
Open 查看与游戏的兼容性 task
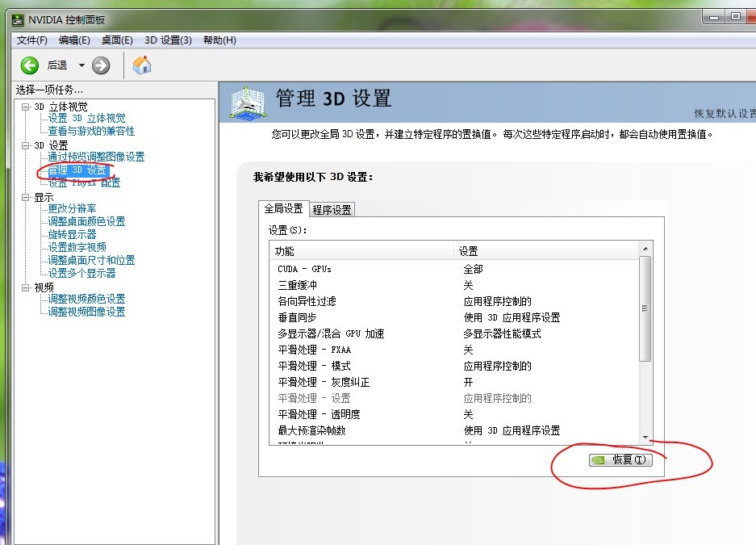(91, 131)
